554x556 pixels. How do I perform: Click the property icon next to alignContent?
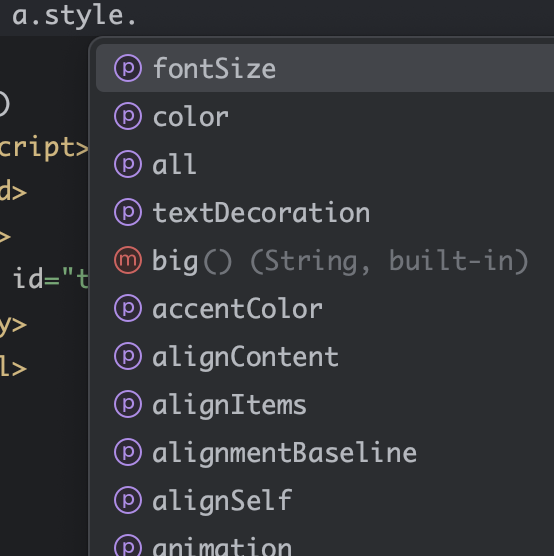tap(128, 356)
